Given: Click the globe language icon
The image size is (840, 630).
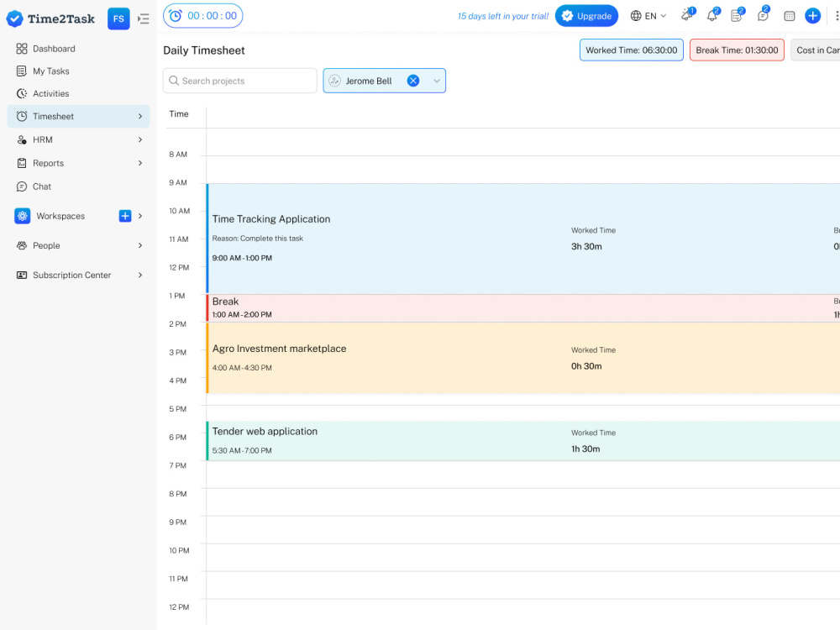Looking at the screenshot, I should pyautogui.click(x=636, y=16).
